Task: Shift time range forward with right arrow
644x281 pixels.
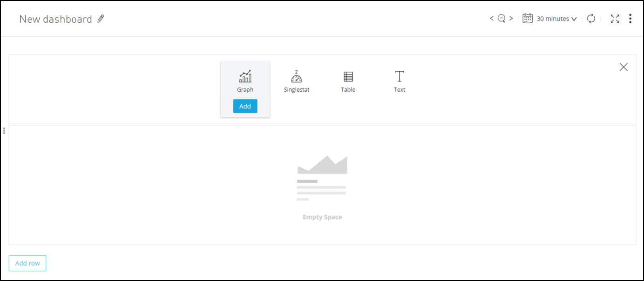Action: (x=511, y=19)
